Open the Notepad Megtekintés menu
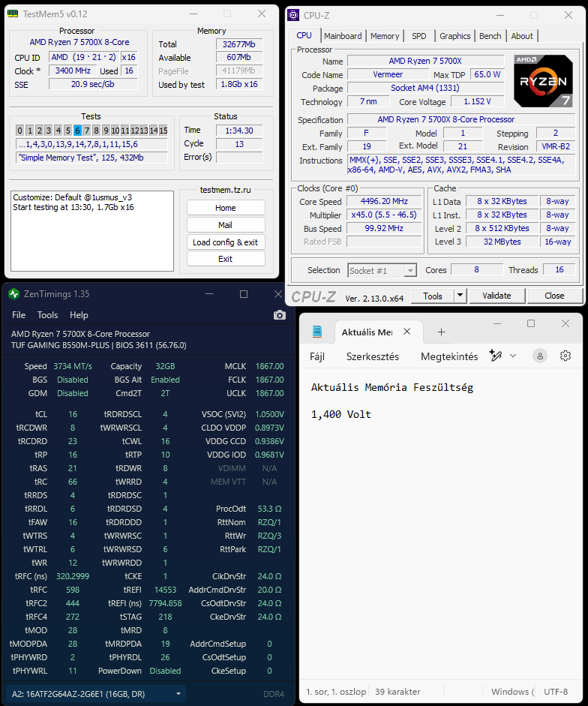 [x=449, y=356]
